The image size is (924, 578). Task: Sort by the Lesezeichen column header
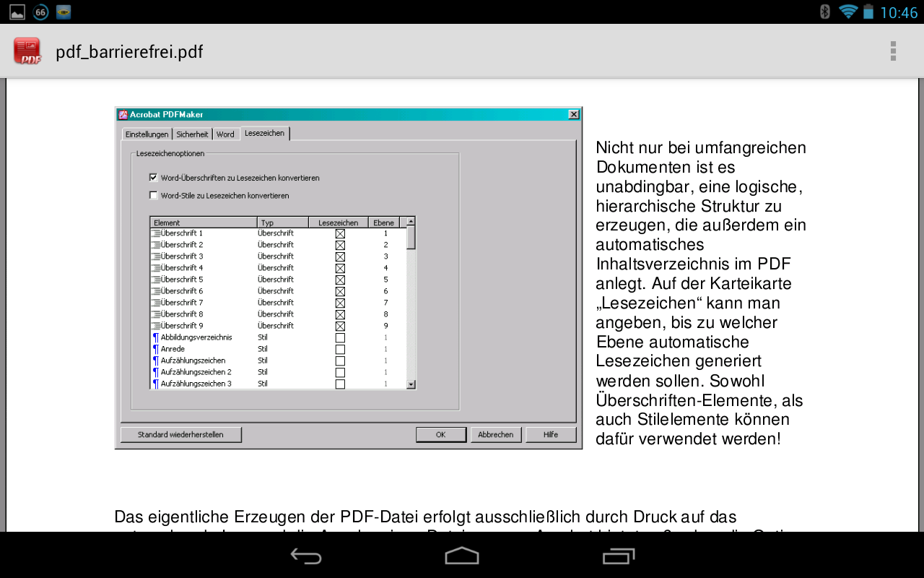coord(339,223)
